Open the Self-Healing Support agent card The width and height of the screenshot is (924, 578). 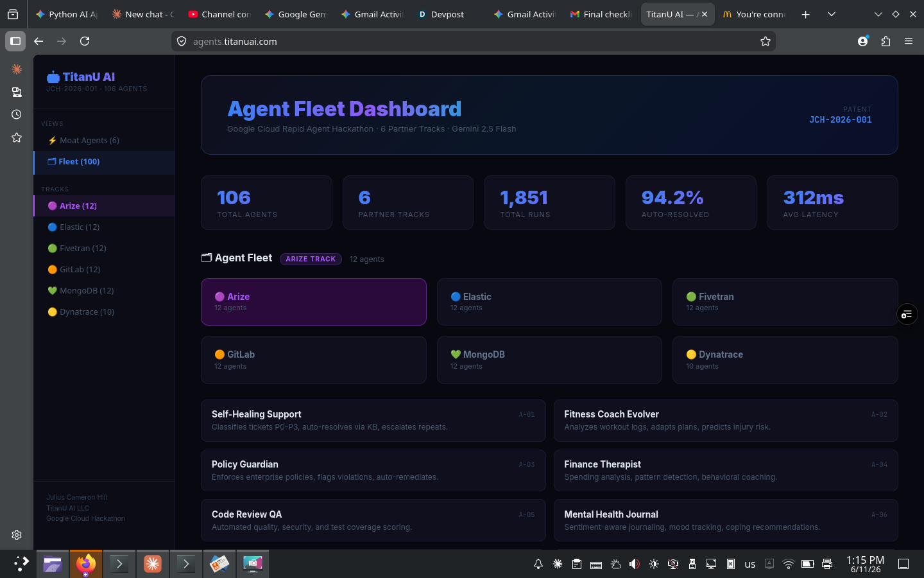(x=373, y=421)
